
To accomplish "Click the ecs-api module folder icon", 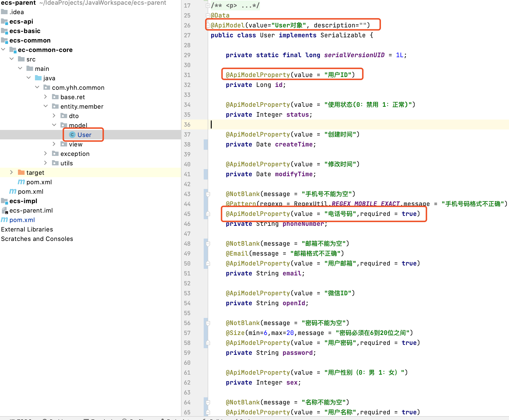I will pos(4,21).
